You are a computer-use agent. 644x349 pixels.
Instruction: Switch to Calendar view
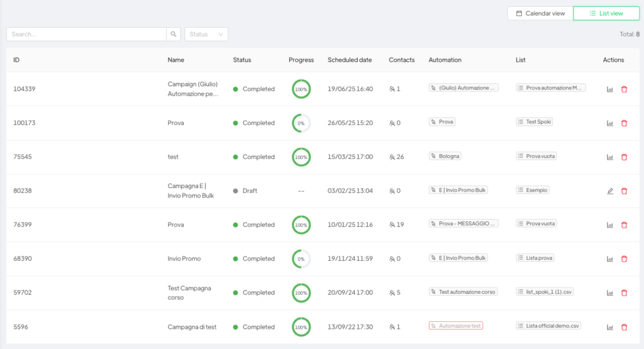pos(540,13)
